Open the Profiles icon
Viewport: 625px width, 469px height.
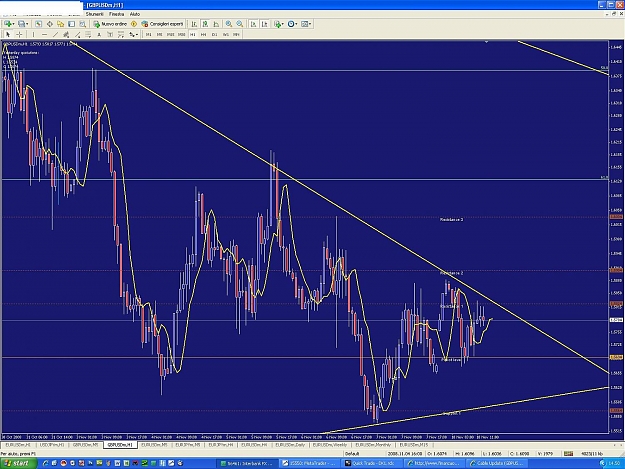(21, 24)
